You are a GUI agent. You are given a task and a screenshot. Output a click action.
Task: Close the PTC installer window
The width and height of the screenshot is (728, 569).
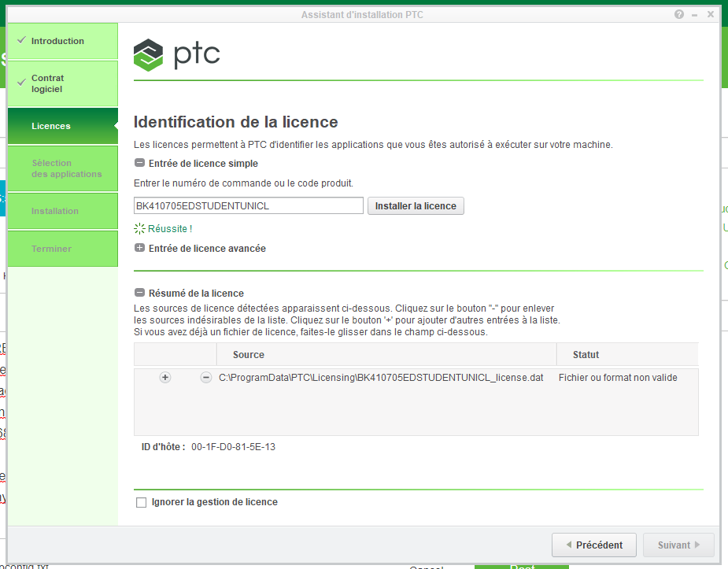[711, 14]
